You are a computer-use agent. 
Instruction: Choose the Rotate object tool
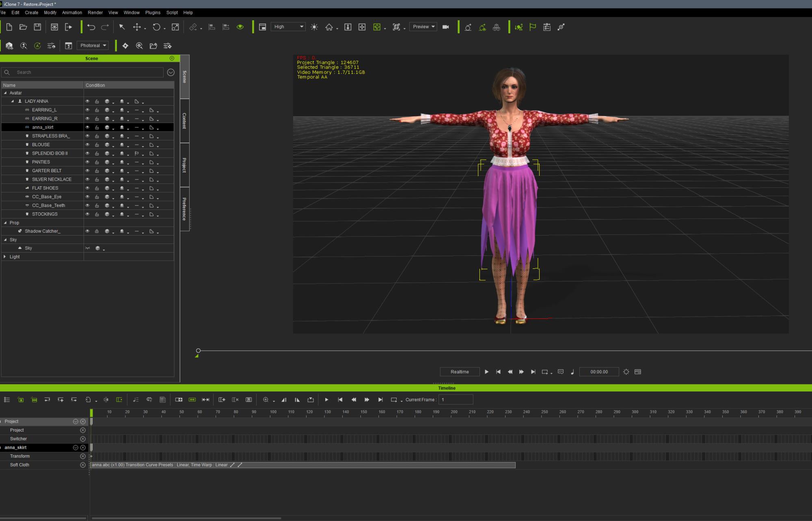tap(156, 27)
